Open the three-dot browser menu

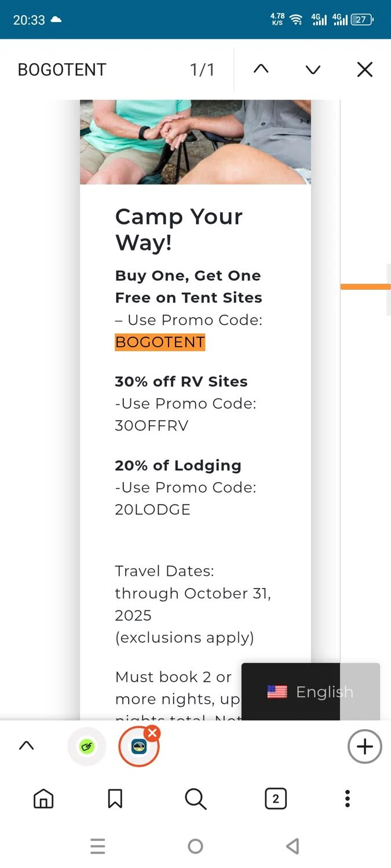(x=348, y=799)
